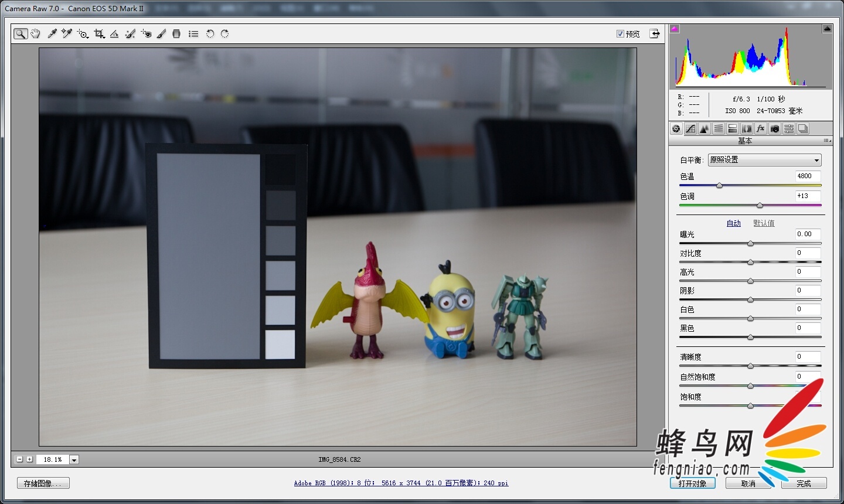The height and width of the screenshot is (504, 844).
Task: Open the Effects fx tab
Action: tap(761, 129)
